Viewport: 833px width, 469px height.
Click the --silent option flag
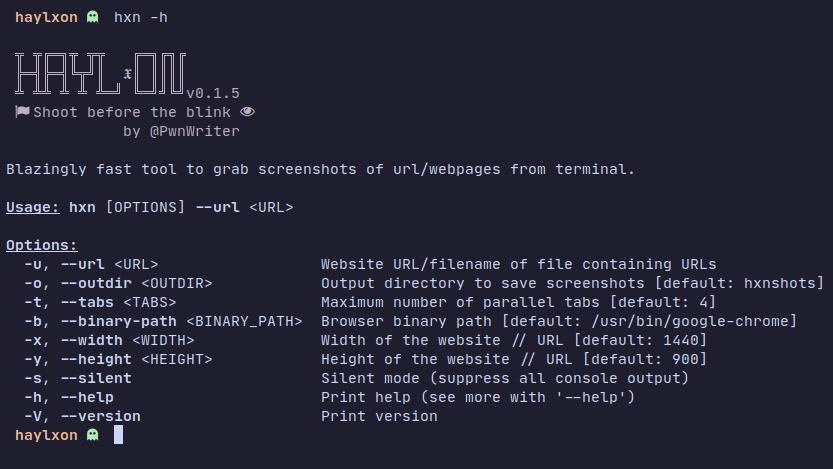pos(96,378)
